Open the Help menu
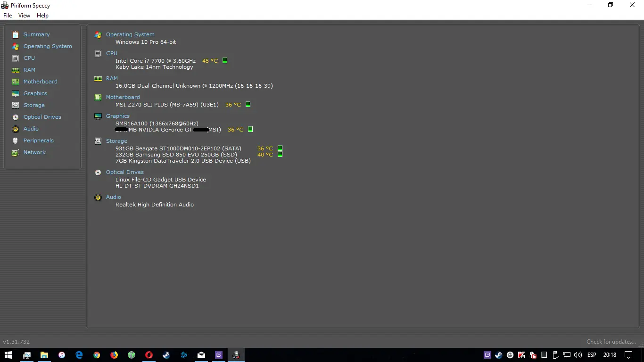This screenshot has height=362, width=644. [42, 16]
